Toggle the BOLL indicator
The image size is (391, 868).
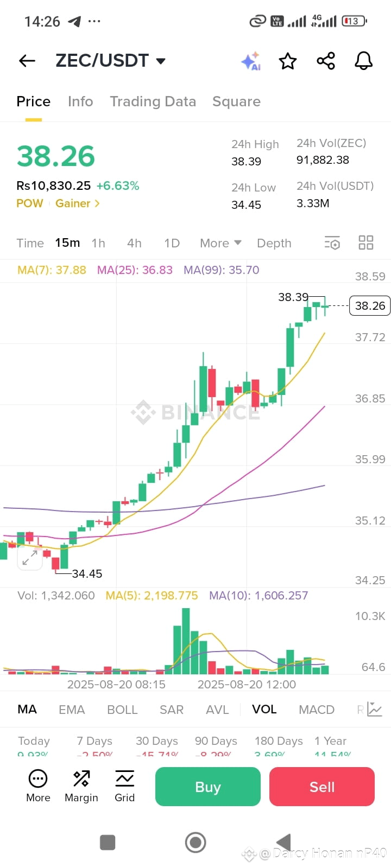tap(122, 710)
